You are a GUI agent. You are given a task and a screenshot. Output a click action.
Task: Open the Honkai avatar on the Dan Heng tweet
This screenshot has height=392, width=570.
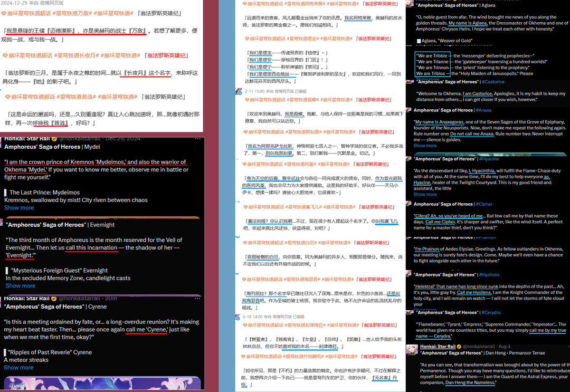[412, 349]
